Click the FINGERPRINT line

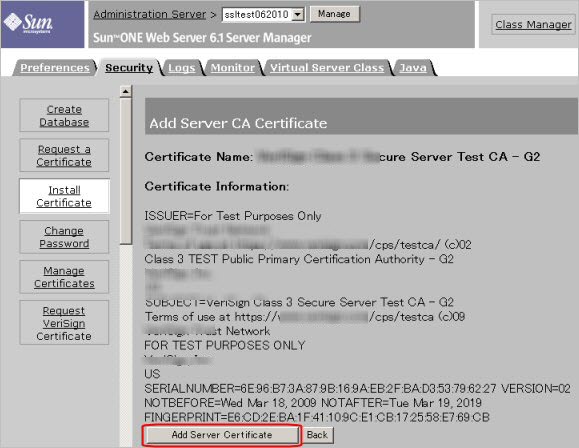click(317, 417)
